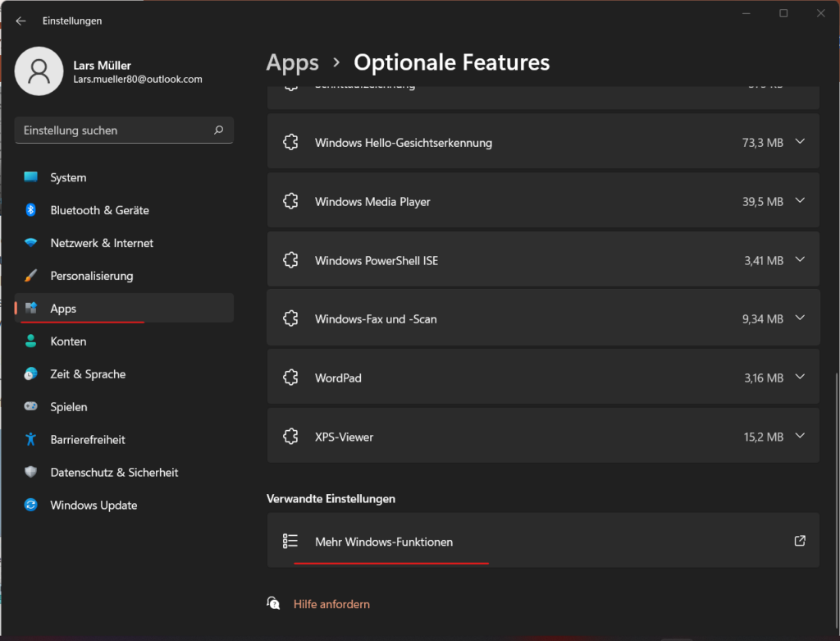Click the WordPad feature icon
This screenshot has height=641, width=840.
tap(290, 378)
